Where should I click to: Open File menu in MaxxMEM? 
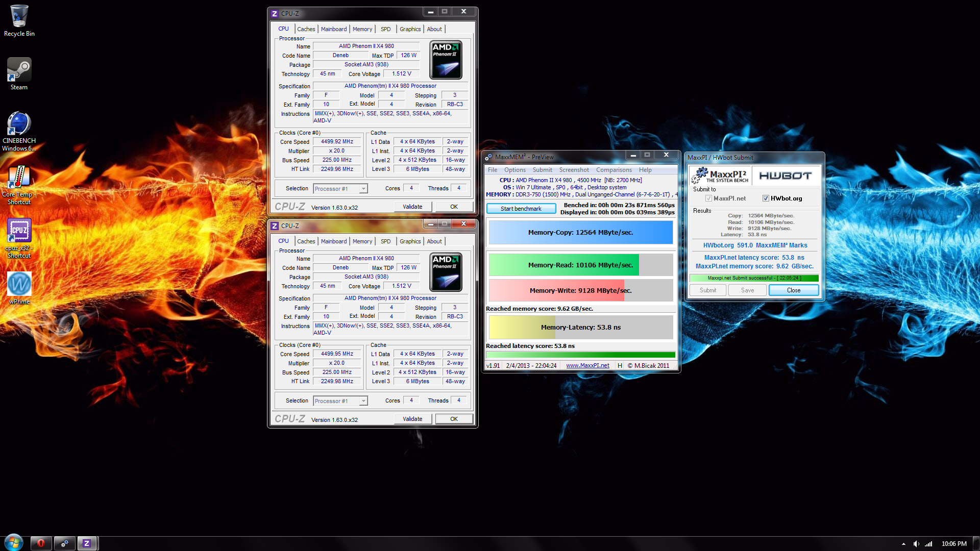(x=493, y=170)
